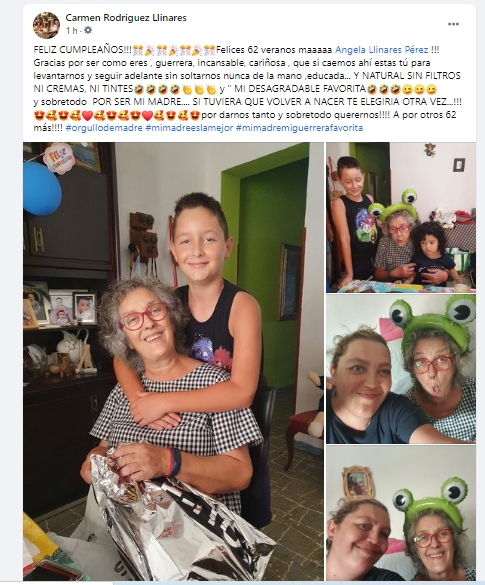The width and height of the screenshot is (485, 585).
Task: Click the blue balloon in the main photo
Action: pyautogui.click(x=42, y=188)
